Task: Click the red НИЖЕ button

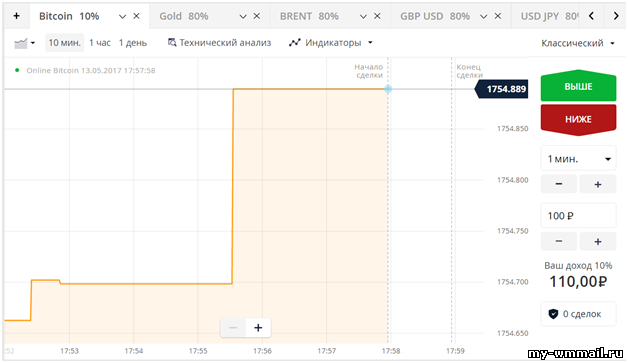Action: pos(578,119)
